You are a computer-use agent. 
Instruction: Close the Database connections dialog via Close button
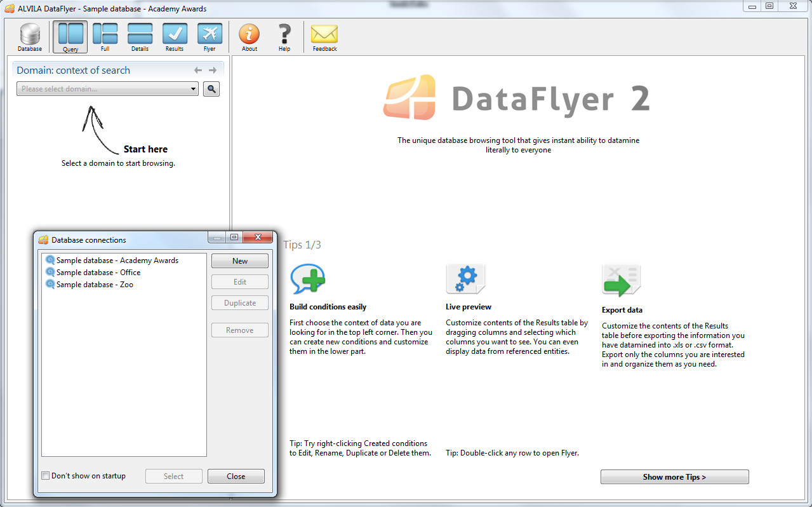point(236,477)
